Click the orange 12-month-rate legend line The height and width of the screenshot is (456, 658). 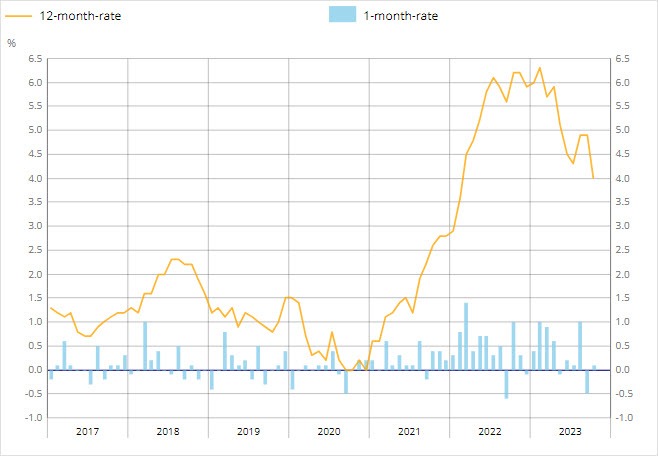coord(18,16)
